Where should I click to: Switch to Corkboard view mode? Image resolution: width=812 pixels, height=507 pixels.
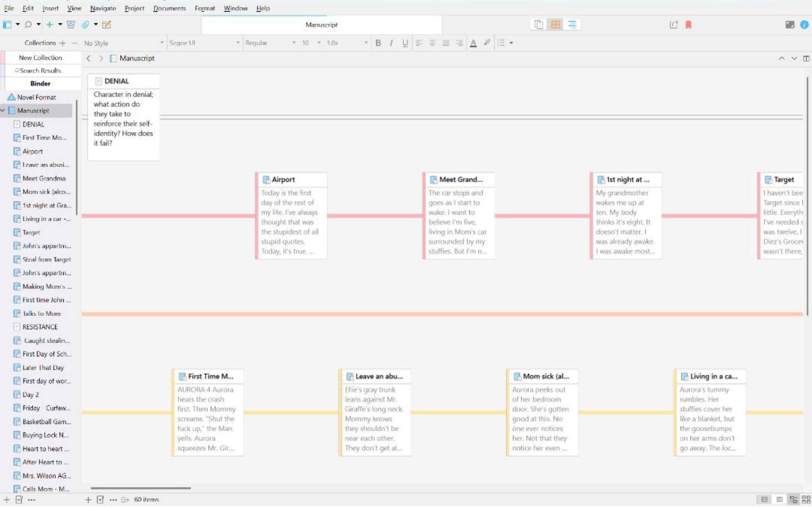click(x=555, y=25)
